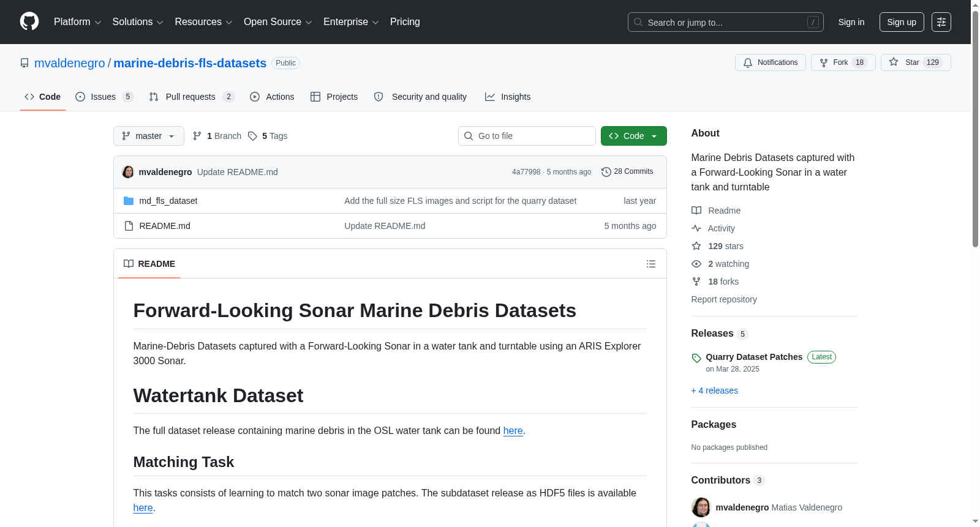This screenshot has width=980, height=527.
Task: Click the tag icon of Quarry Dataset Patches
Action: 696,358
